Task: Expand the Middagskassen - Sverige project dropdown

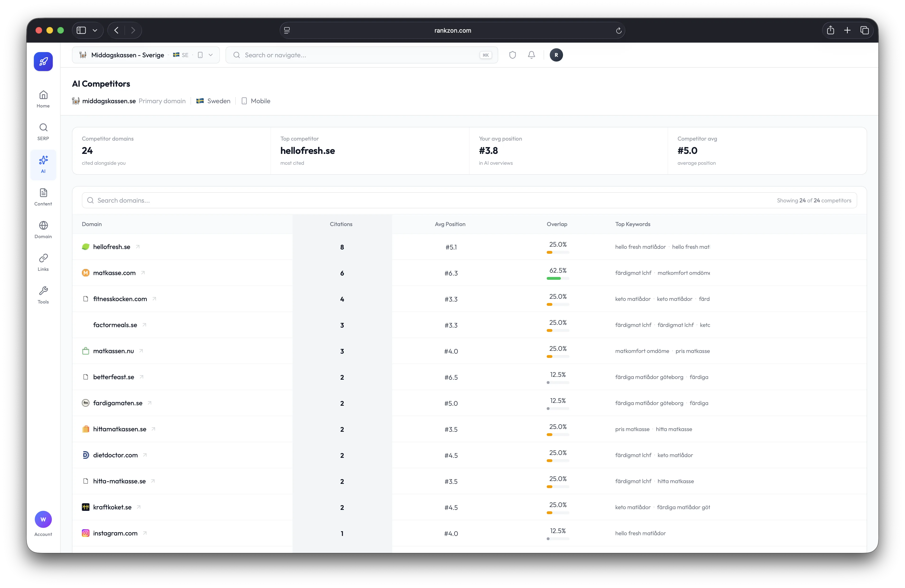Action: click(146, 55)
